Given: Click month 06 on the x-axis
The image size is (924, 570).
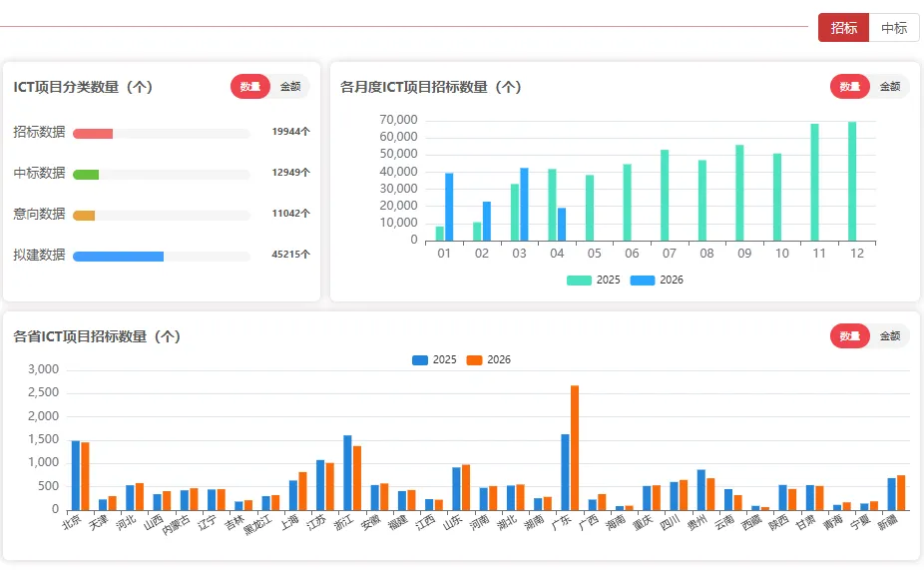Looking at the screenshot, I should [632, 254].
